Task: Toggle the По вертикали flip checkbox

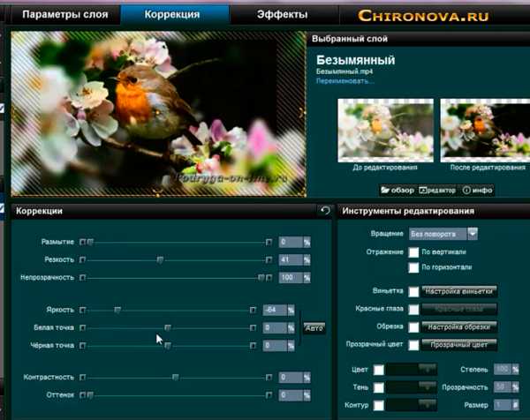Action: (x=413, y=252)
